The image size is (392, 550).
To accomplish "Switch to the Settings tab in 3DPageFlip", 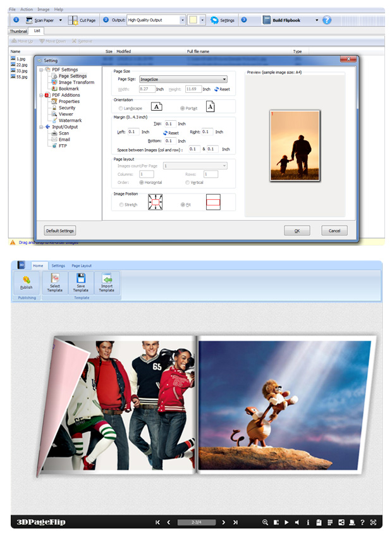I will tap(58, 266).
